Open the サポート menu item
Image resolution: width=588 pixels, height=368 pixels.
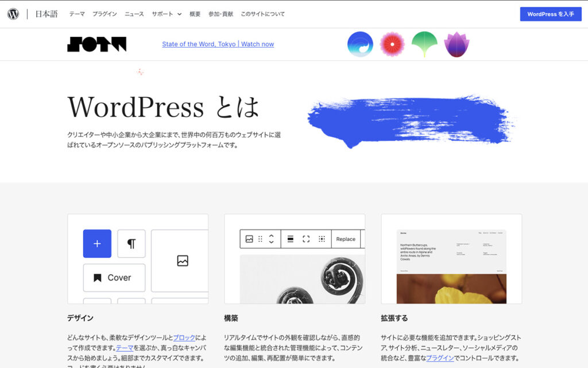pyautogui.click(x=163, y=14)
